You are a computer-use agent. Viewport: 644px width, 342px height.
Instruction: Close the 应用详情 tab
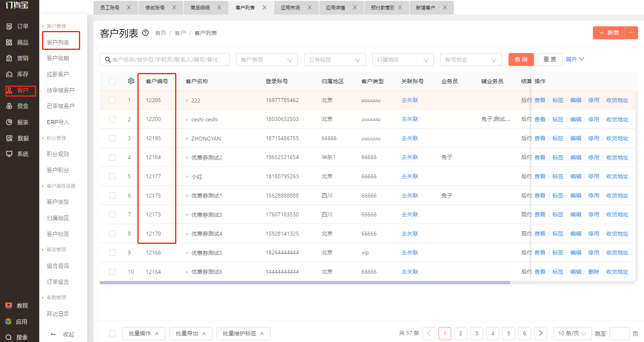355,7
